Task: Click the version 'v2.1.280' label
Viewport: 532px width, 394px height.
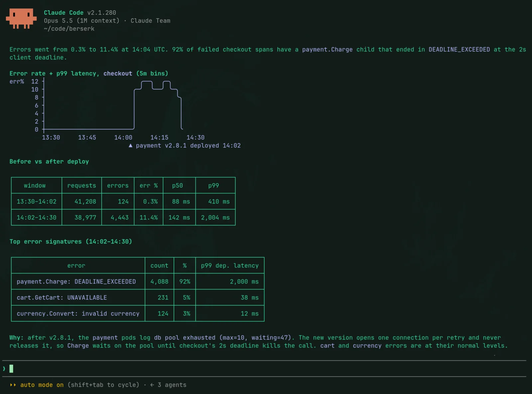Action: pos(102,13)
